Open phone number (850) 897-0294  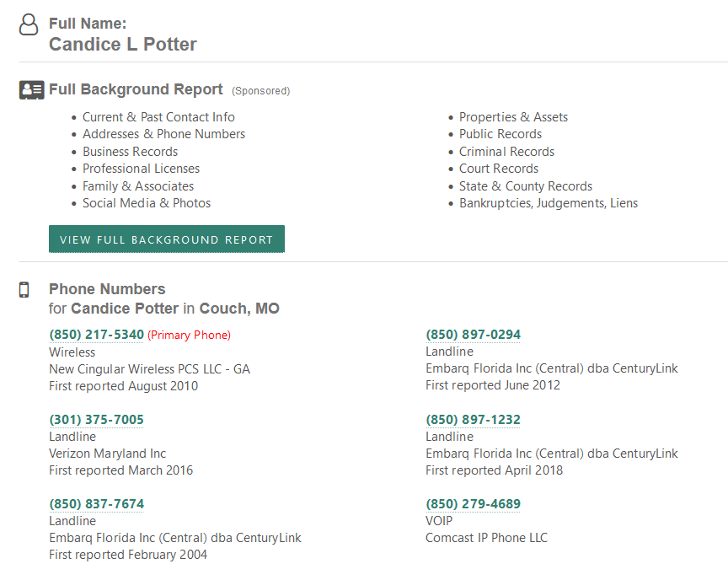point(473,335)
